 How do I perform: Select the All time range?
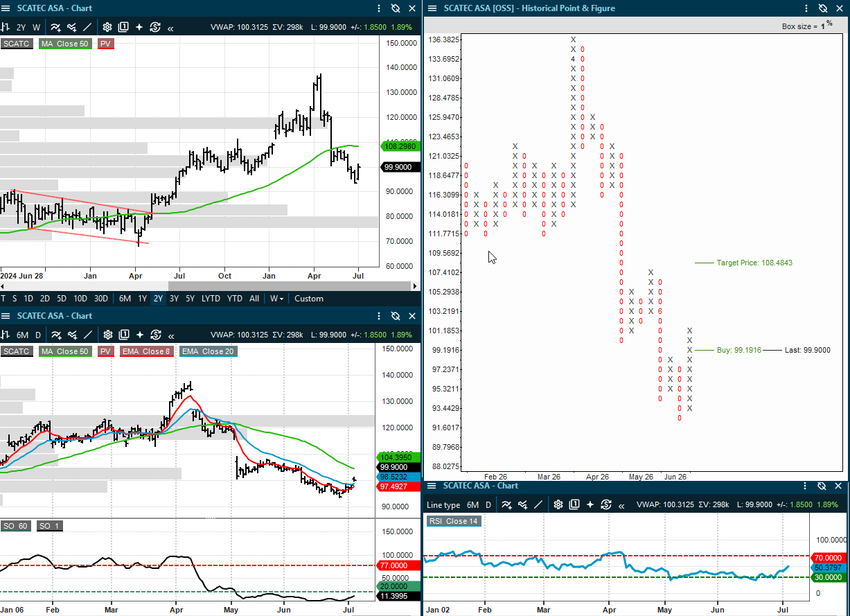[x=254, y=299]
